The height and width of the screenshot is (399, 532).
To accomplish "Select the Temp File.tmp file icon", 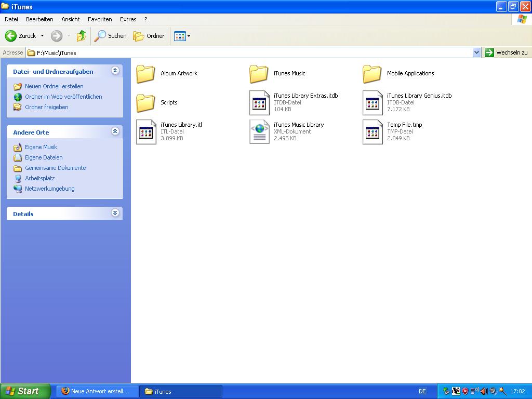I will [x=373, y=132].
